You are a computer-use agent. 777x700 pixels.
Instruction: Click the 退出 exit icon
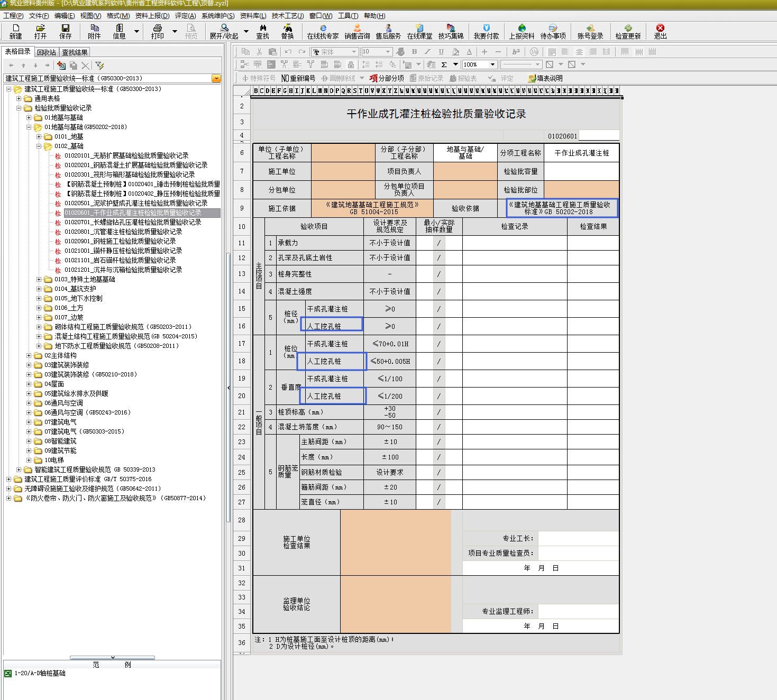click(x=660, y=32)
